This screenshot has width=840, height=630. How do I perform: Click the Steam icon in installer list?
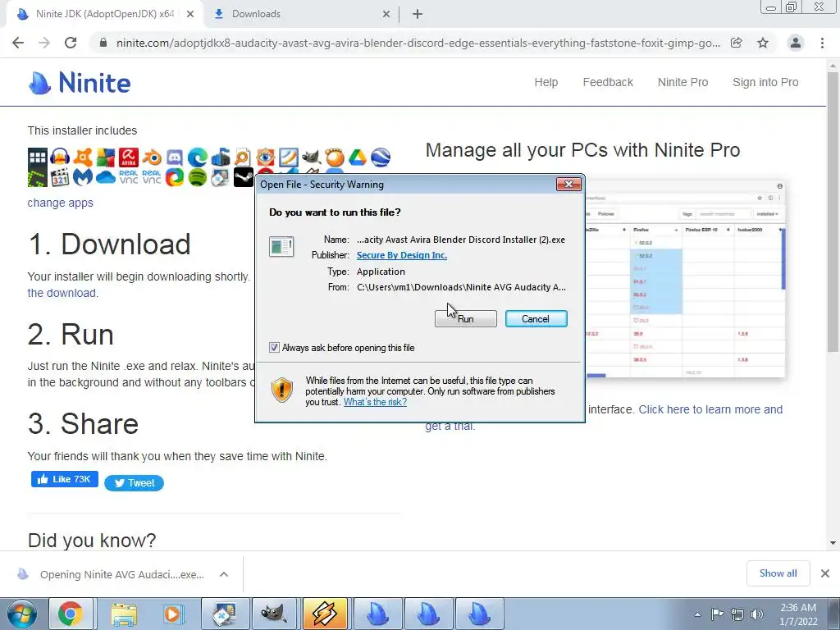pos(243,177)
